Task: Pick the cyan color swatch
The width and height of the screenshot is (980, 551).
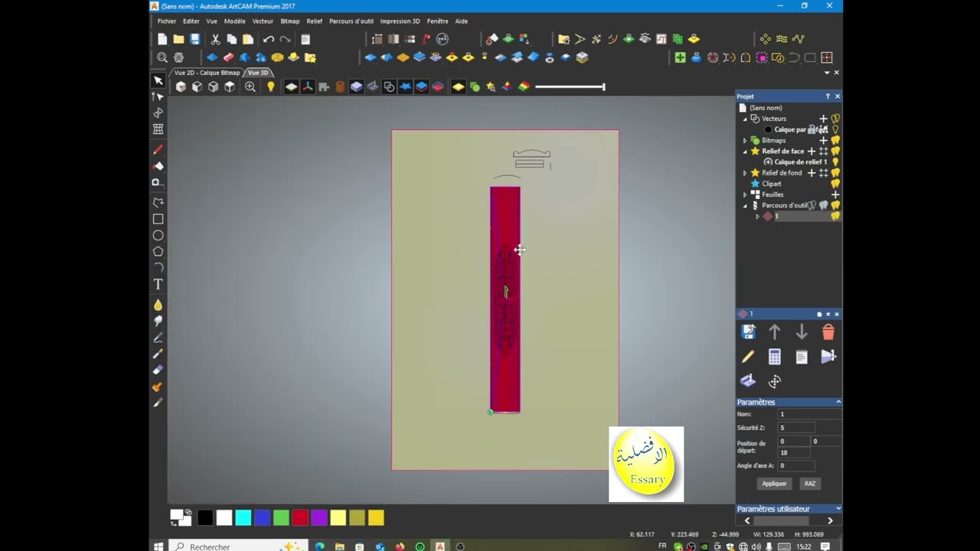Action: [x=243, y=518]
